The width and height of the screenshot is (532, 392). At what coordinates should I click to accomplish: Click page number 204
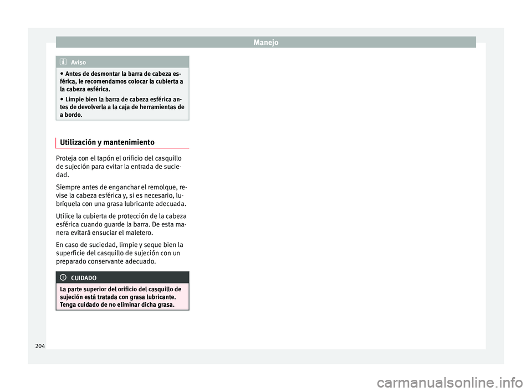40,346
